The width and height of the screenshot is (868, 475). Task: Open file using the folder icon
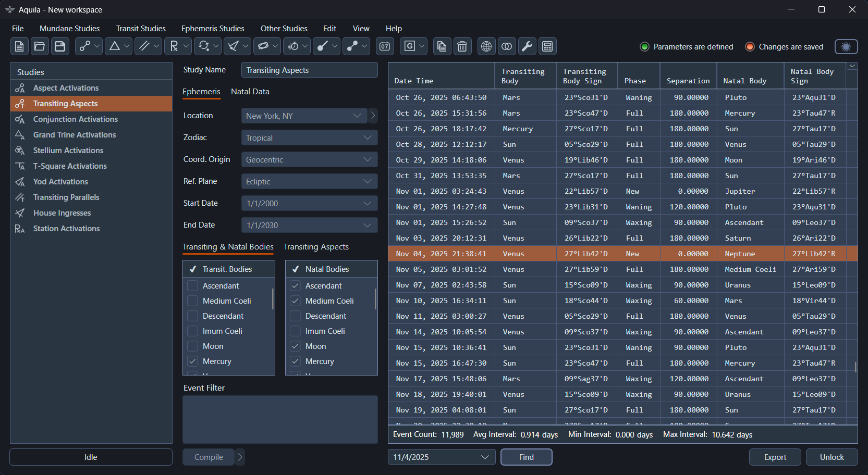point(40,46)
